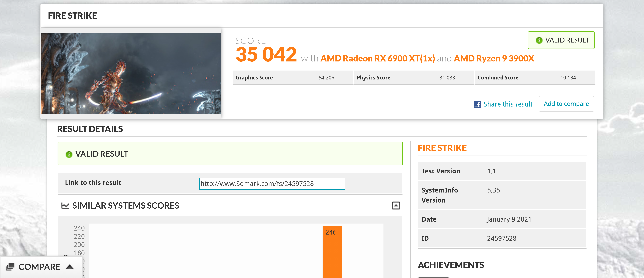Click the Test Version value 1.1
644x278 pixels.
(x=491, y=171)
